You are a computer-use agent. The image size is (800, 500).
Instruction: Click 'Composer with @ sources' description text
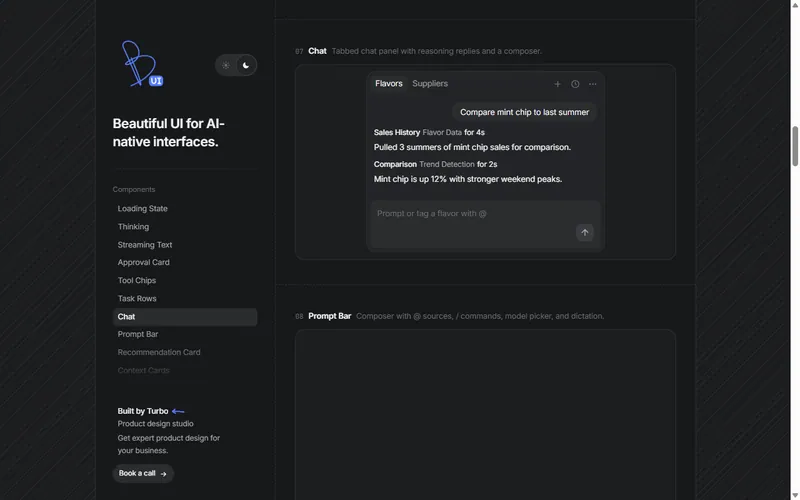click(x=480, y=316)
